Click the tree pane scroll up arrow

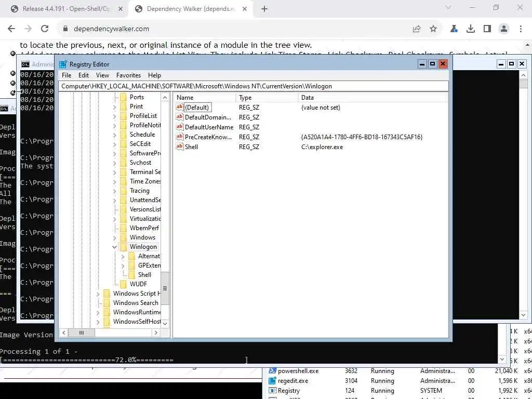(165, 98)
